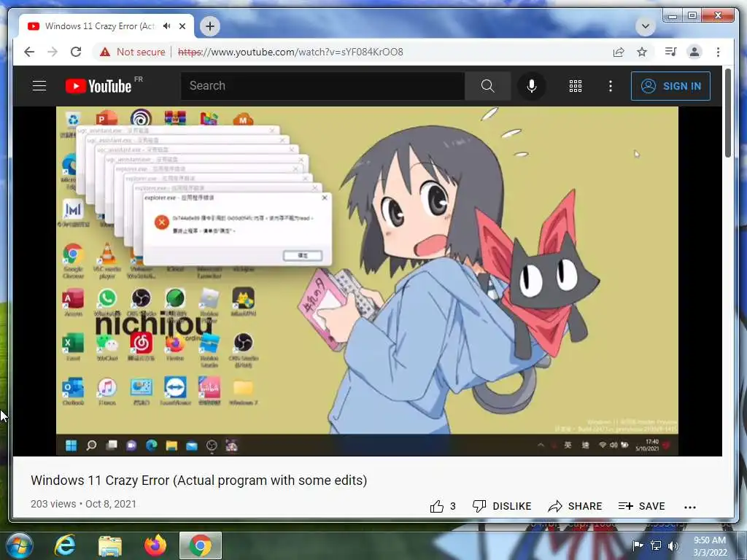The width and height of the screenshot is (747, 560).
Task: Click the search magnifier button
Action: coord(487,86)
